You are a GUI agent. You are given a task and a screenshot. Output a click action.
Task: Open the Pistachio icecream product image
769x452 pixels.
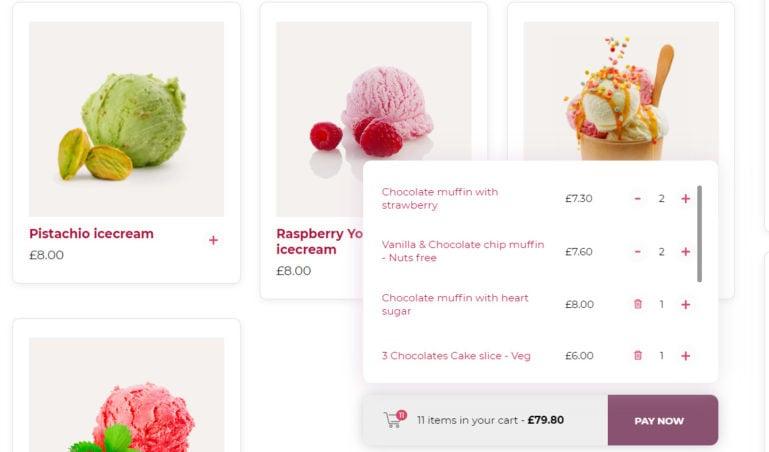coord(127,119)
